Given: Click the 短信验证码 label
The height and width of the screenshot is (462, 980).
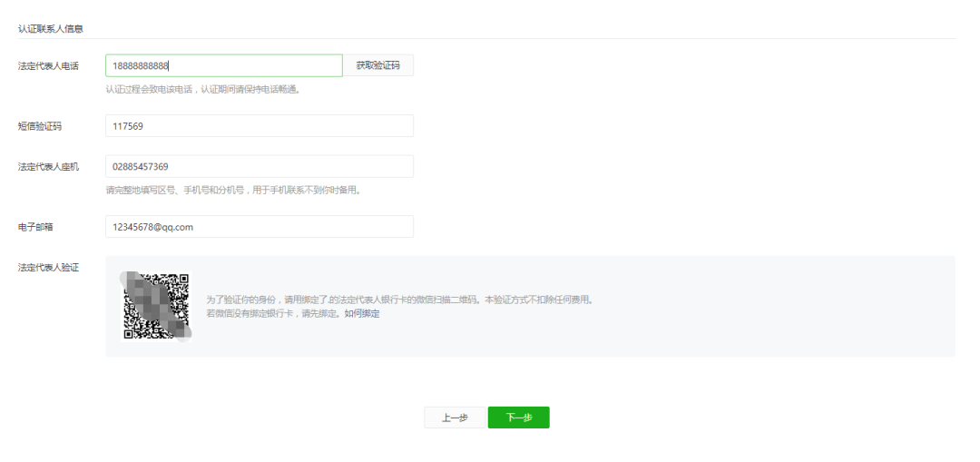Looking at the screenshot, I should pyautogui.click(x=40, y=126).
